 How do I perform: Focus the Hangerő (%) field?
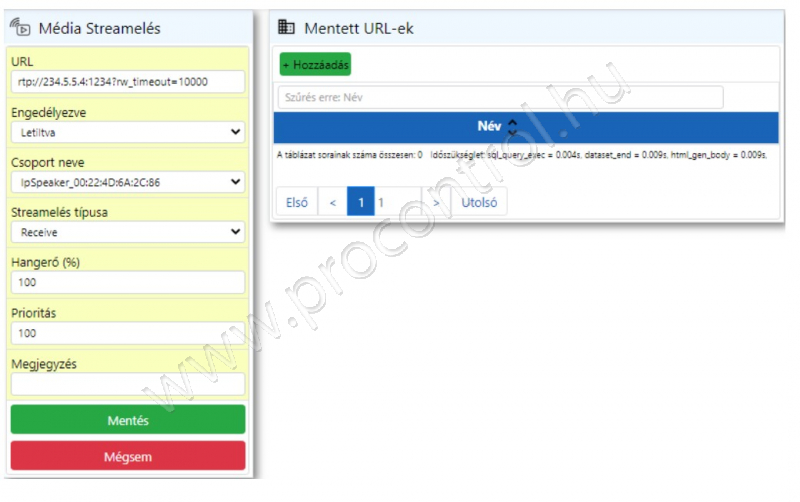coord(127,282)
